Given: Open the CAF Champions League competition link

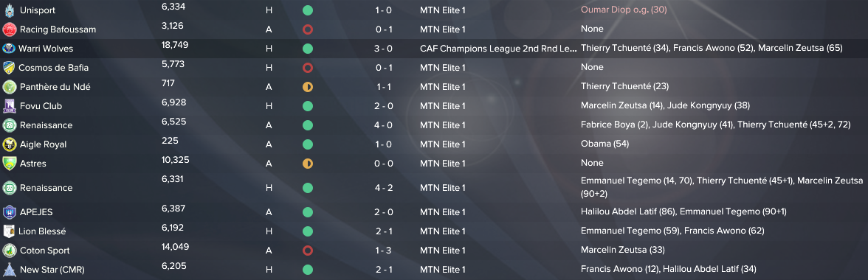Looking at the screenshot, I should 498,49.
